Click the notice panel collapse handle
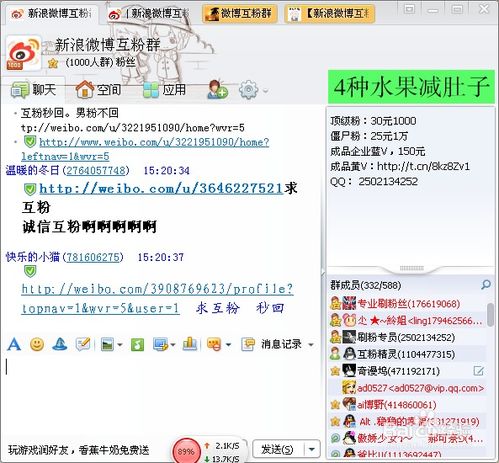Image resolution: width=499 pixels, height=463 pixels. (x=411, y=268)
